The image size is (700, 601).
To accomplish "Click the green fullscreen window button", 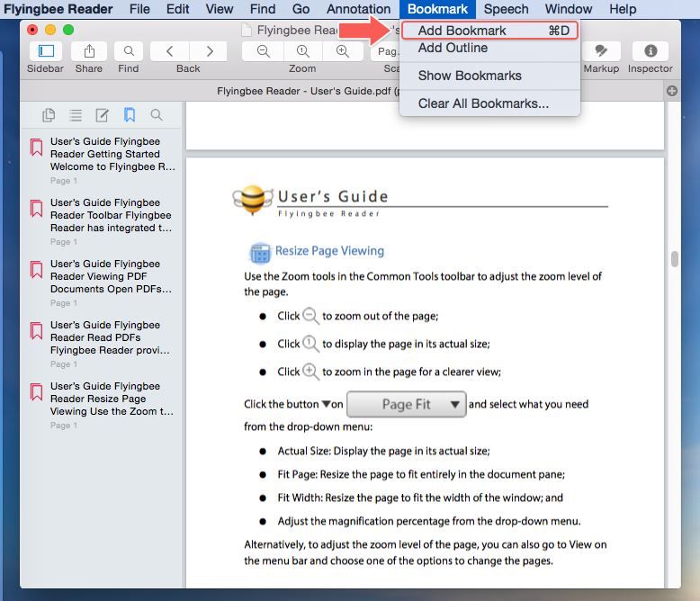I will tap(68, 30).
